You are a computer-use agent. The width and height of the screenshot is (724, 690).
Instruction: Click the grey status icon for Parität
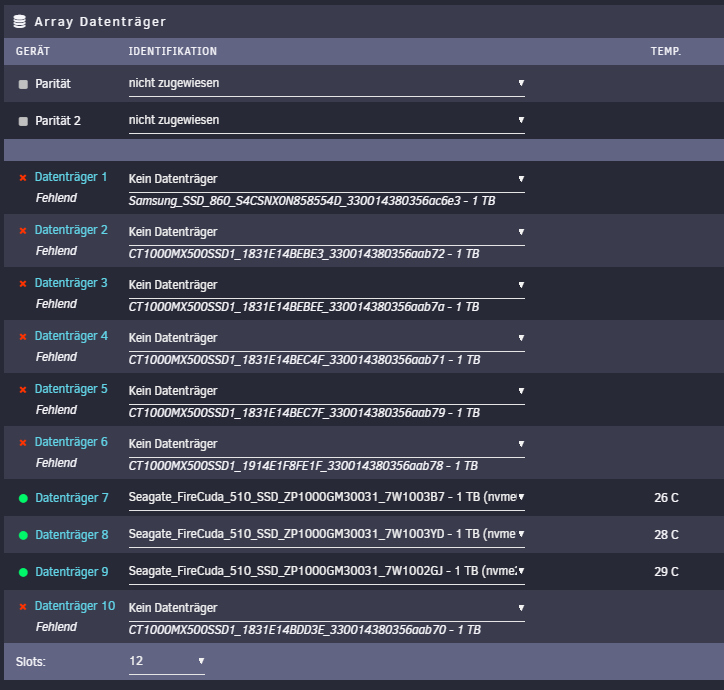(x=23, y=84)
